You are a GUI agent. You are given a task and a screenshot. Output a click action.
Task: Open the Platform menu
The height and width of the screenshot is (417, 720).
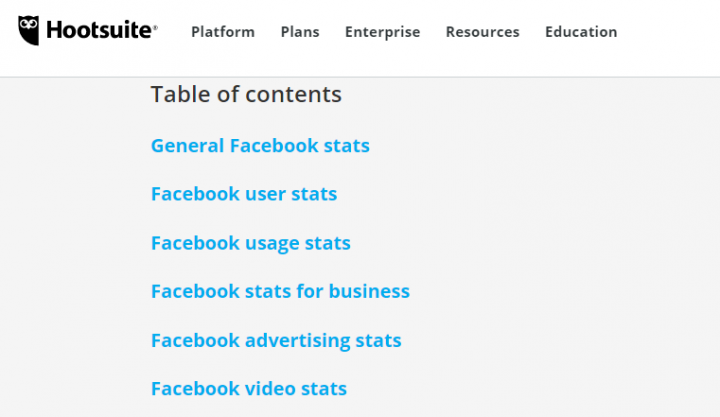pyautogui.click(x=223, y=32)
